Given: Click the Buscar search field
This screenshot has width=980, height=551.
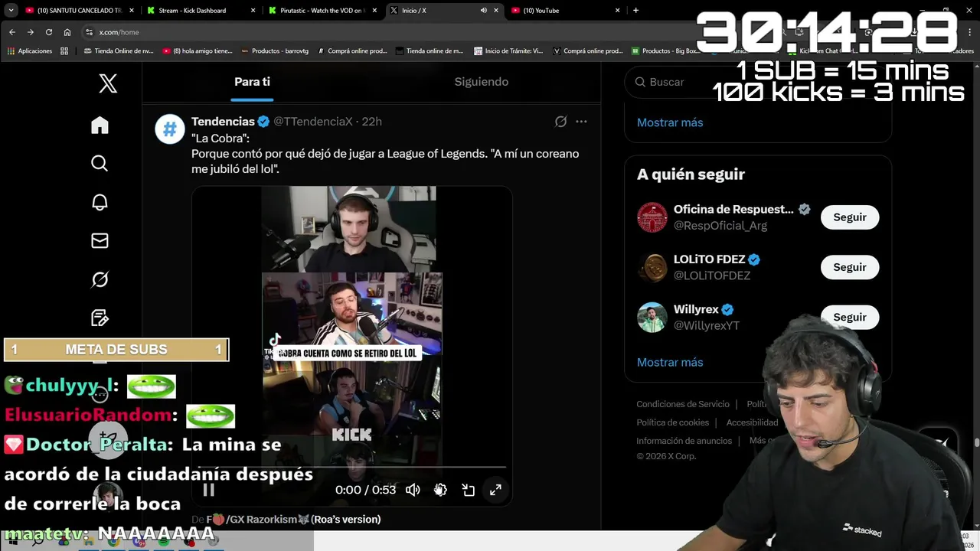Looking at the screenshot, I should click(x=758, y=82).
